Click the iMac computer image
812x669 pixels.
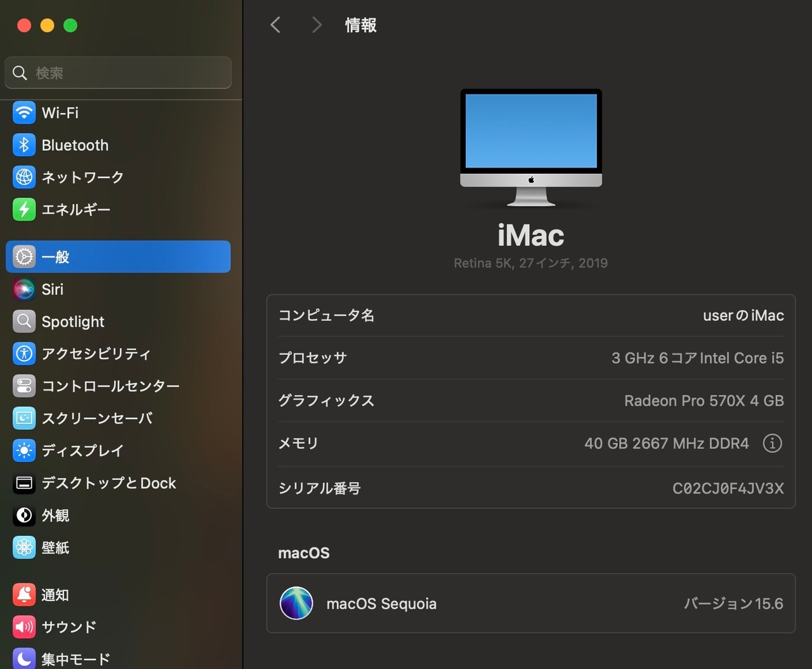coord(531,148)
